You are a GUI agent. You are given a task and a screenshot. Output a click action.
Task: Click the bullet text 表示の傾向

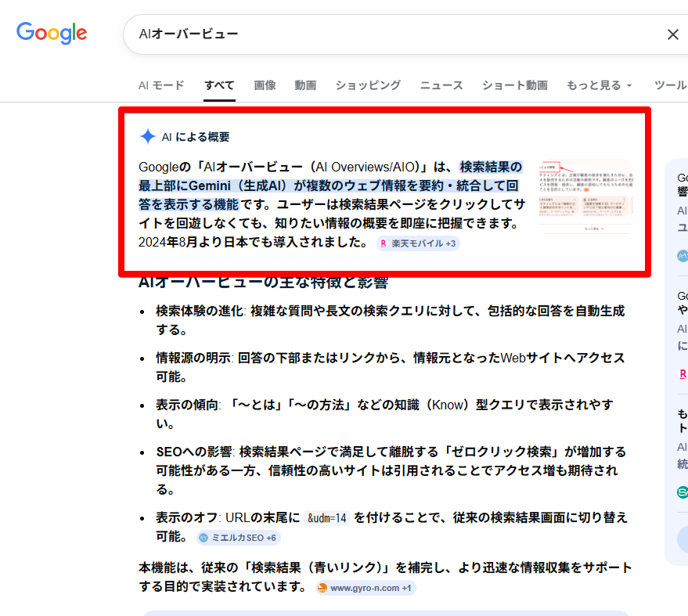pyautogui.click(x=187, y=405)
